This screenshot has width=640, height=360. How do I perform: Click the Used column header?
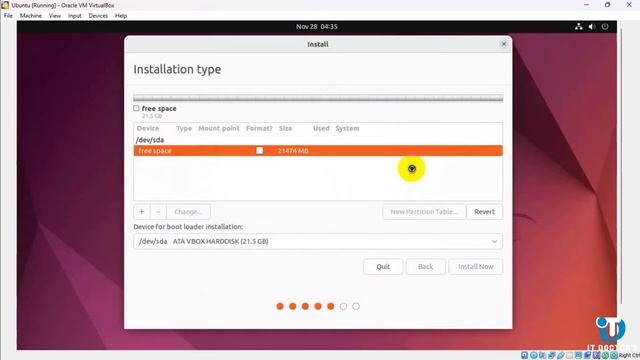(x=321, y=128)
